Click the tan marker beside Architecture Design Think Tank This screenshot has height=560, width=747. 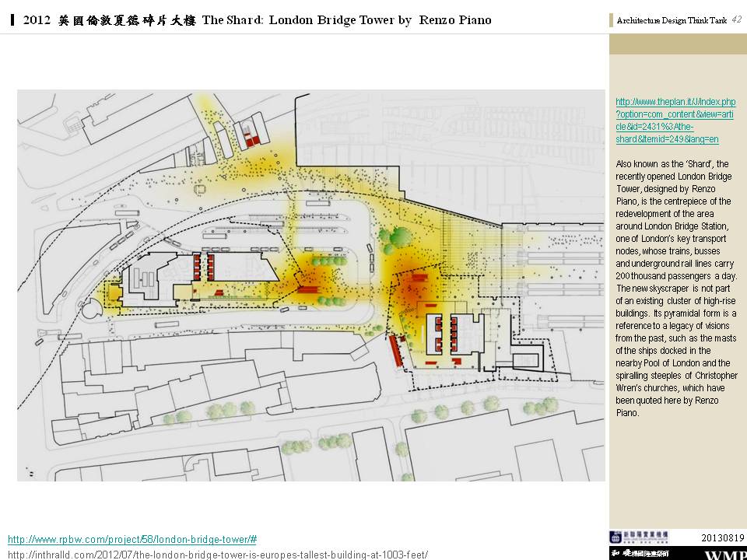pyautogui.click(x=612, y=21)
